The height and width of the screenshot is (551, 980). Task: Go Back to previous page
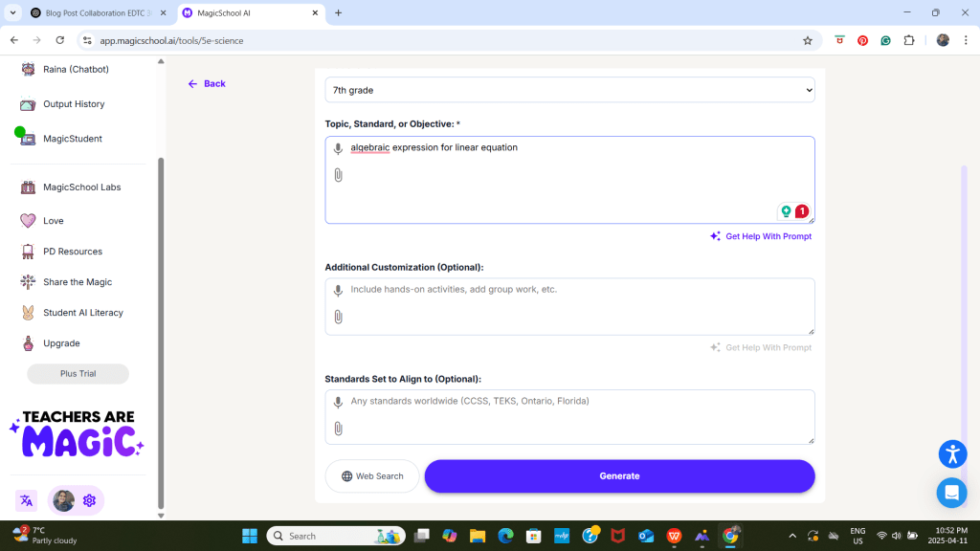click(x=207, y=84)
